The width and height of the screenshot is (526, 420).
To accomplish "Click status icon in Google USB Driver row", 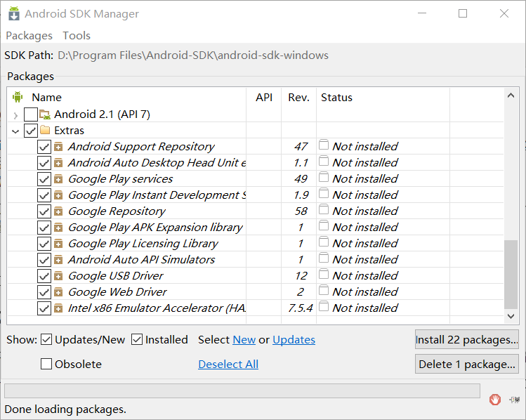I will (x=324, y=274).
